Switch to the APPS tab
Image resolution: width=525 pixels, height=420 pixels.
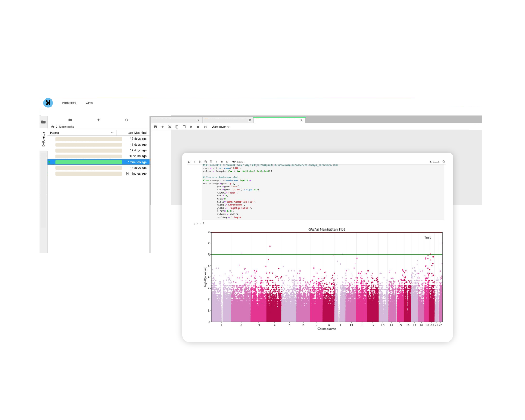point(89,103)
